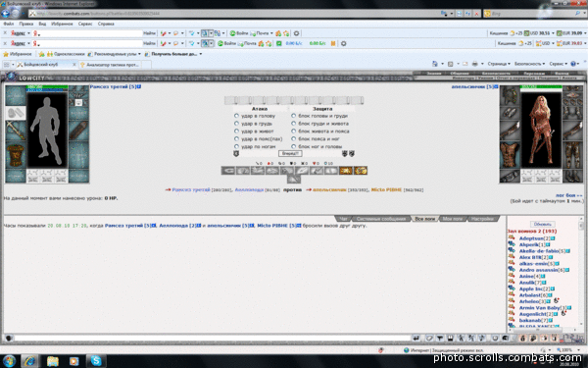Click first Yandex toolbar 'Найти' button
Screen dimensions: 588x368
149,33
